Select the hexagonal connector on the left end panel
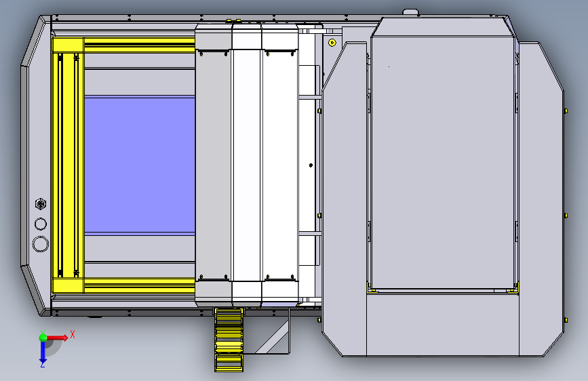 pyautogui.click(x=41, y=204)
